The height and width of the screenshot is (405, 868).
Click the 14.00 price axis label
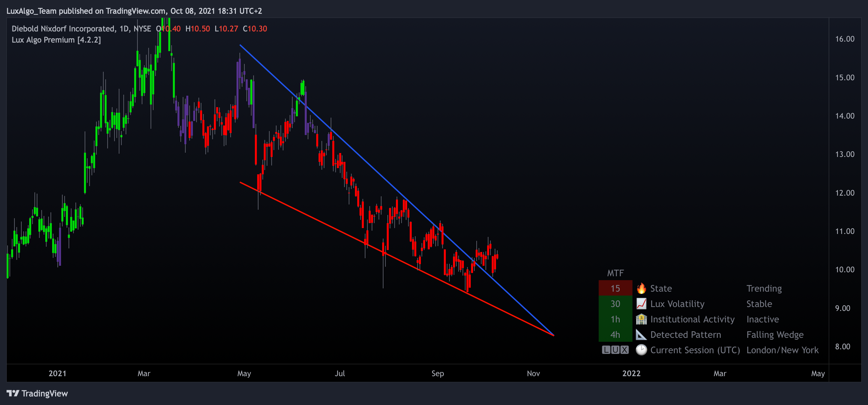844,116
